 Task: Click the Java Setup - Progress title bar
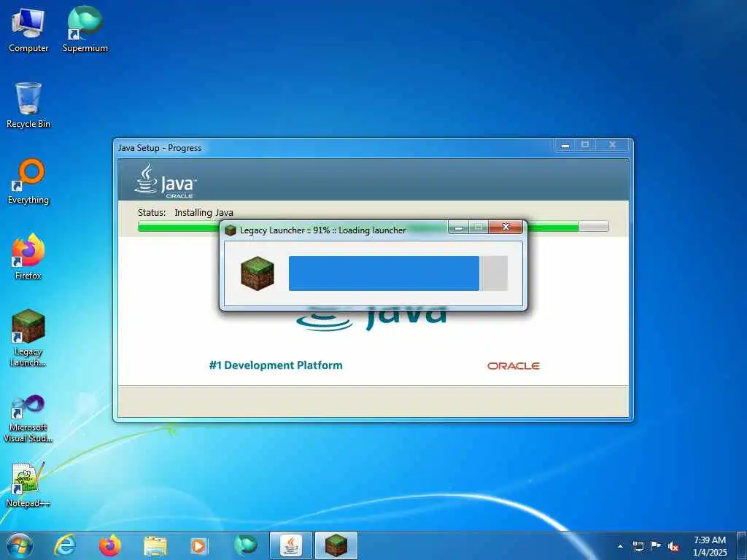pos(333,147)
